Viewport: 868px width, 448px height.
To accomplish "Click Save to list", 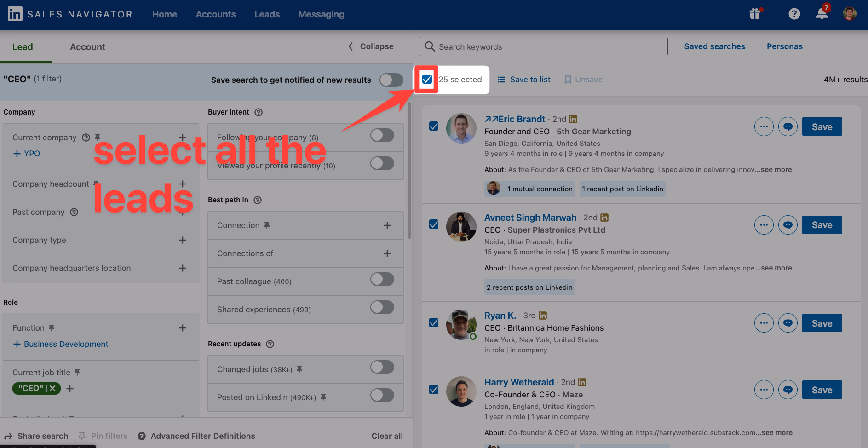I will point(524,80).
